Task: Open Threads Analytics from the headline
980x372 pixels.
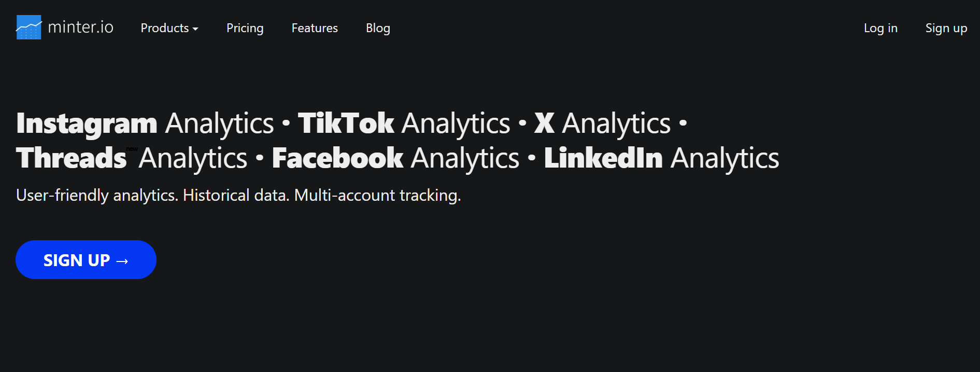Action: pos(132,158)
